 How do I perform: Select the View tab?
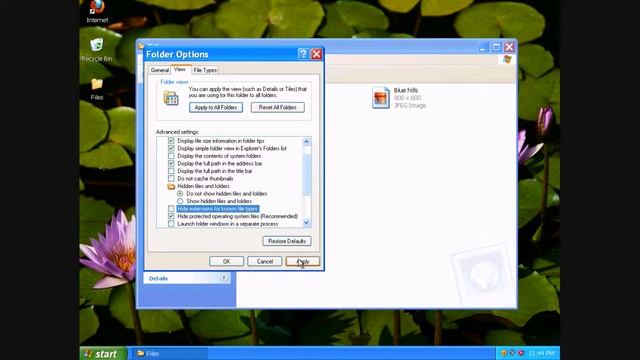(x=180, y=69)
